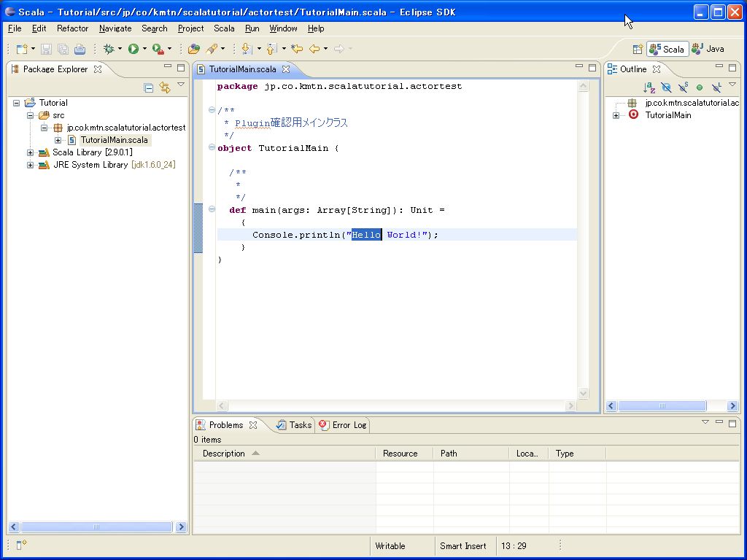Click the Debug bug icon in toolbar

[109, 49]
